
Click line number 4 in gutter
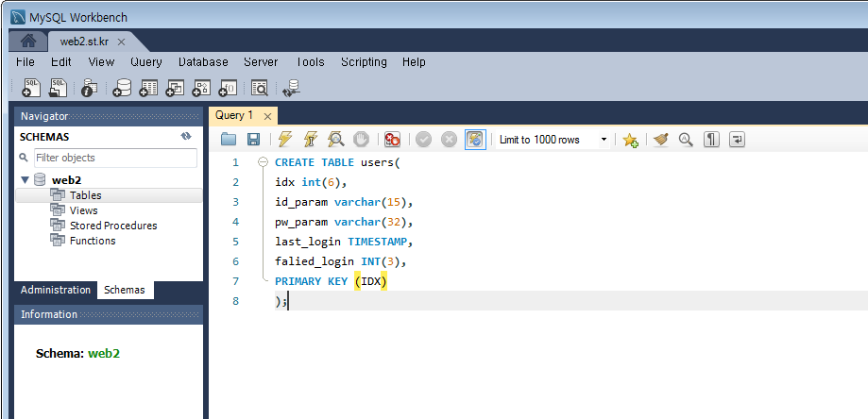pos(236,222)
